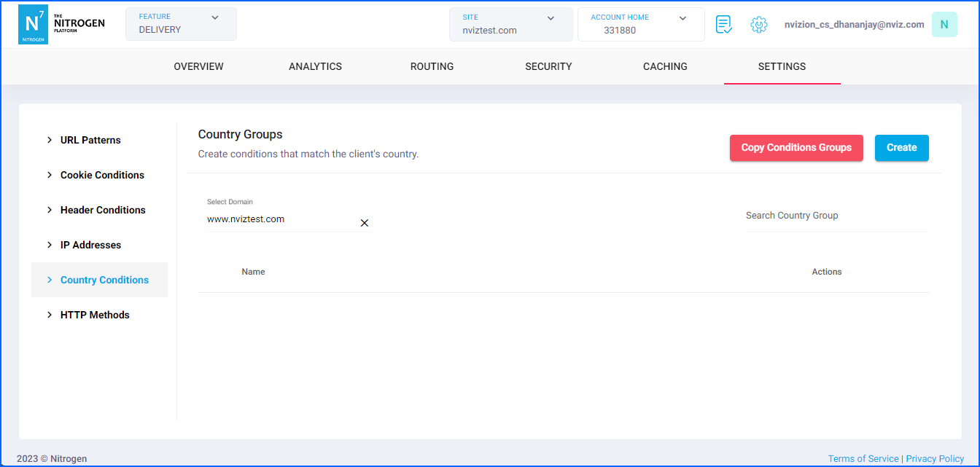The width and height of the screenshot is (980, 467).
Task: Switch to the Analytics tab
Action: click(315, 66)
